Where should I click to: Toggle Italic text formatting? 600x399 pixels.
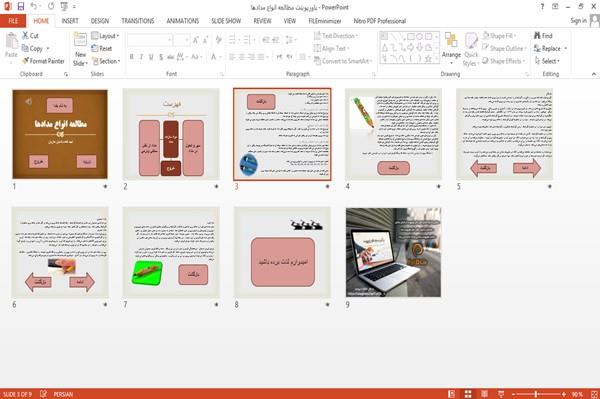click(x=141, y=57)
